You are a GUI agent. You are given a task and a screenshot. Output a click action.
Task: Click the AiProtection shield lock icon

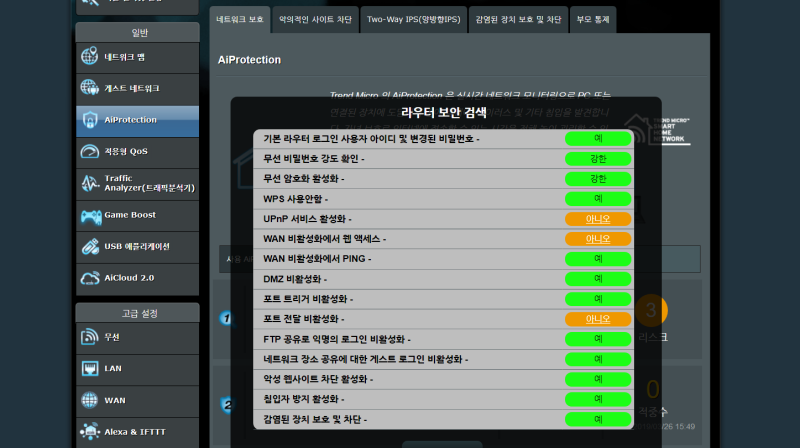coord(90,120)
